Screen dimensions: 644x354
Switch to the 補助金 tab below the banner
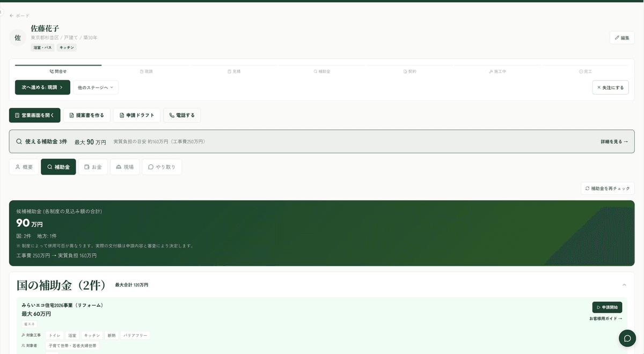point(58,167)
